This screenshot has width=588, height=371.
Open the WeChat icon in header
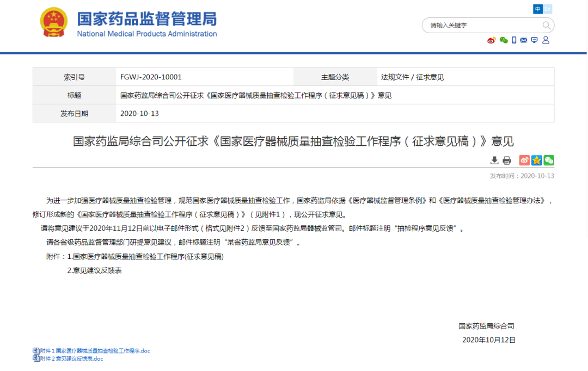point(504,40)
